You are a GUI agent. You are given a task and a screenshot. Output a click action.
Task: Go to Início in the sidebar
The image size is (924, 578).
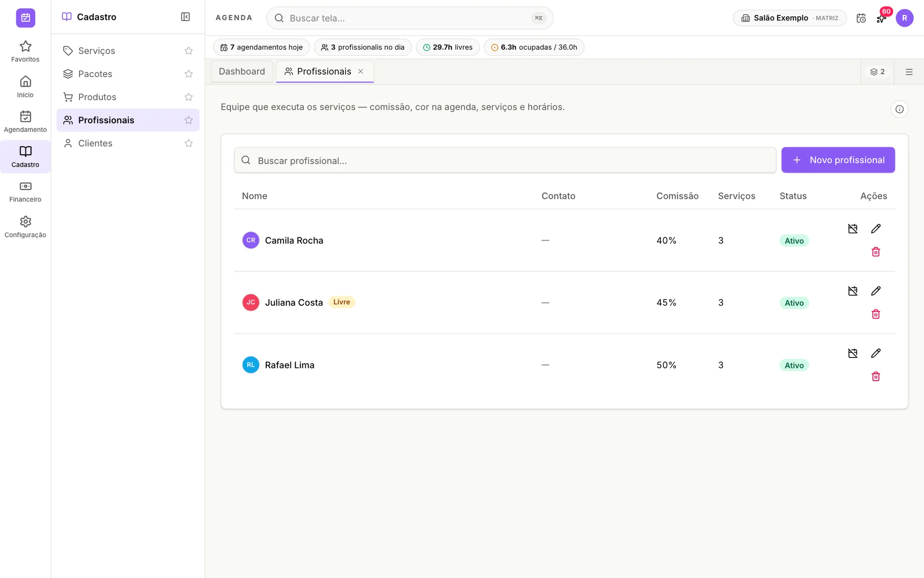click(x=25, y=87)
